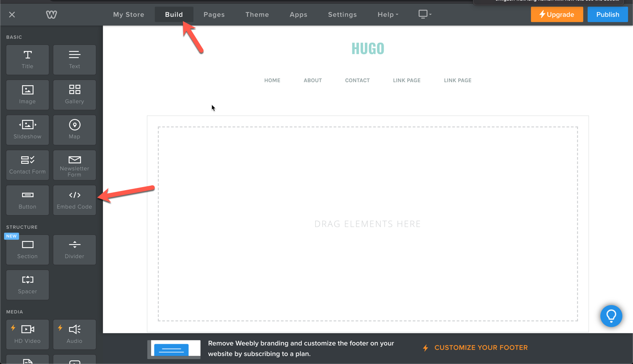Viewport: 633px width, 364px height.
Task: Choose the Gallery element
Action: click(x=74, y=95)
